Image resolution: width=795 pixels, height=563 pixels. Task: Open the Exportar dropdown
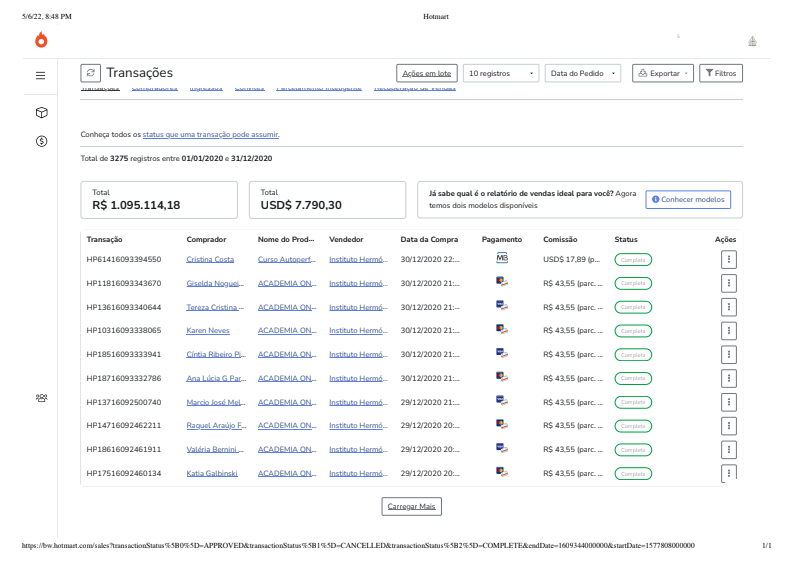663,74
